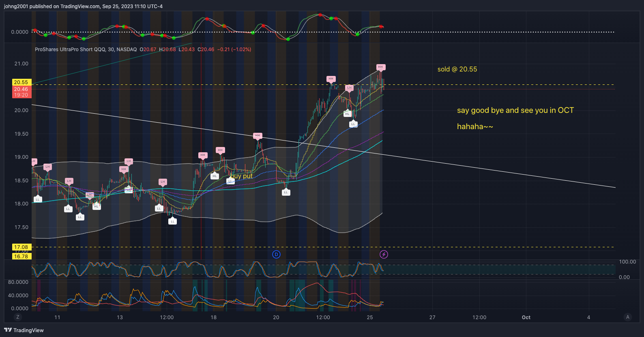Click the 18.00 price axis label

coord(21,204)
